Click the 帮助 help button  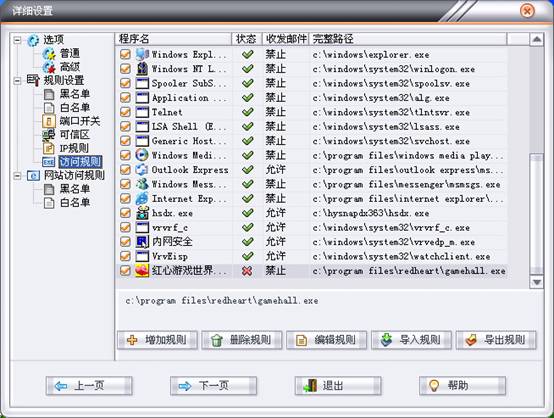click(x=462, y=385)
